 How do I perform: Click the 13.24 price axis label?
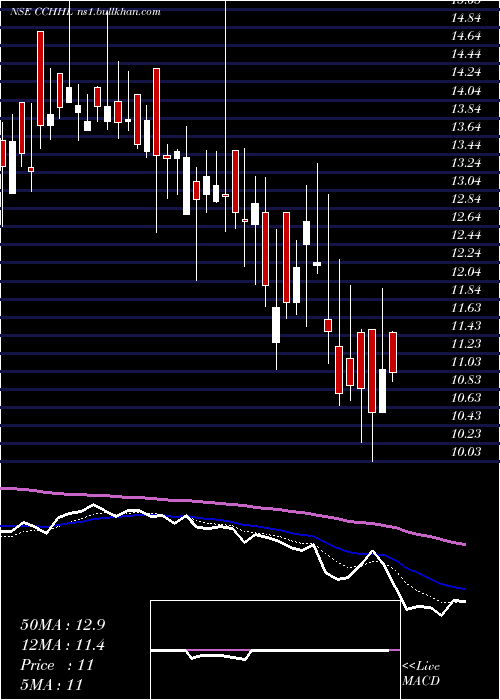pos(467,163)
